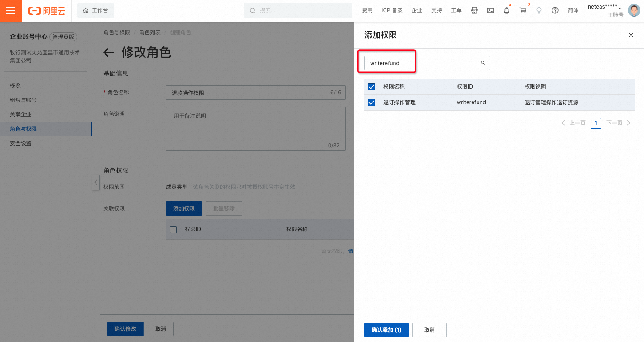Open the 工作台 workbench button
This screenshot has height=342, width=644.
(96, 10)
